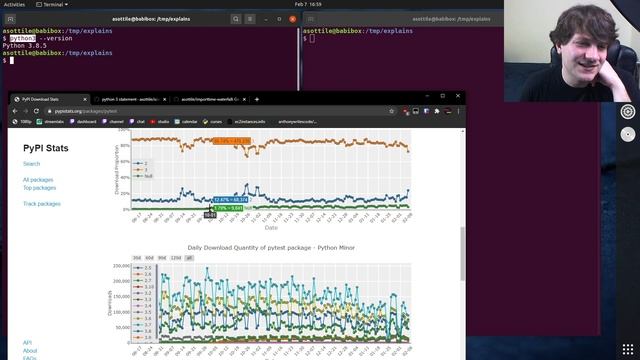Toggle series 3 in the major chart legend
This screenshot has width=640, height=360.
point(141,170)
